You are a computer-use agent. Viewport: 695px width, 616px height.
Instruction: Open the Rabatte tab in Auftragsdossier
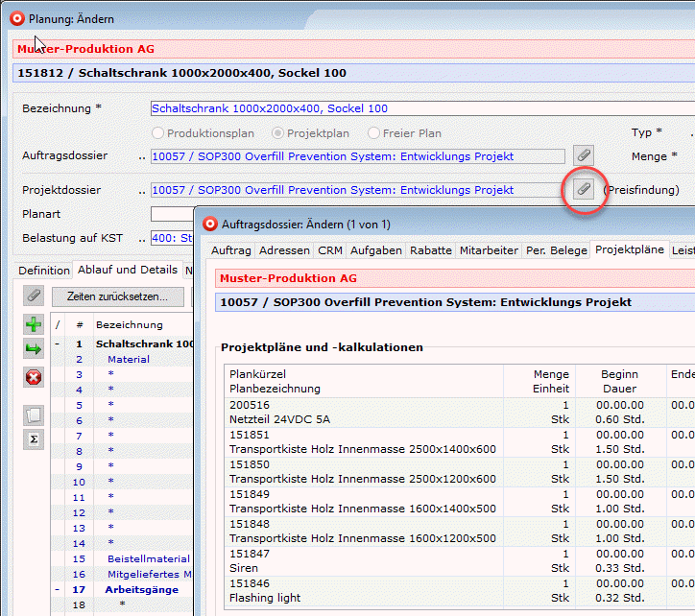click(430, 250)
